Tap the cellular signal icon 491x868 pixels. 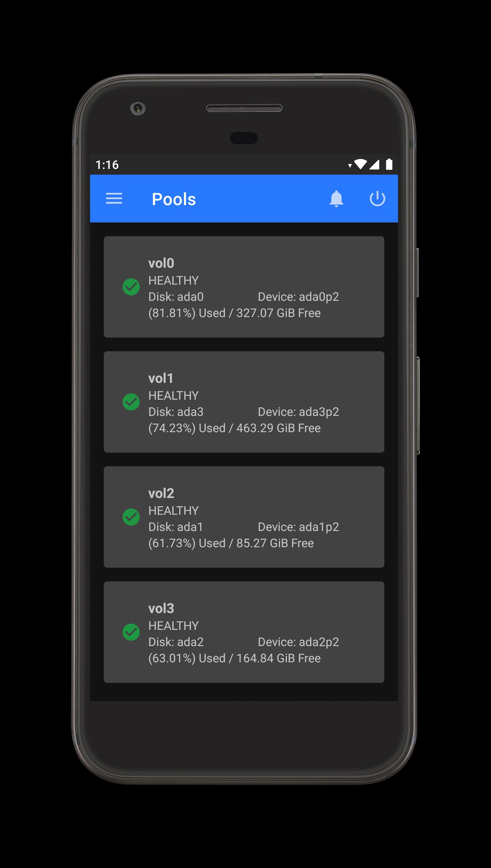[x=374, y=164]
